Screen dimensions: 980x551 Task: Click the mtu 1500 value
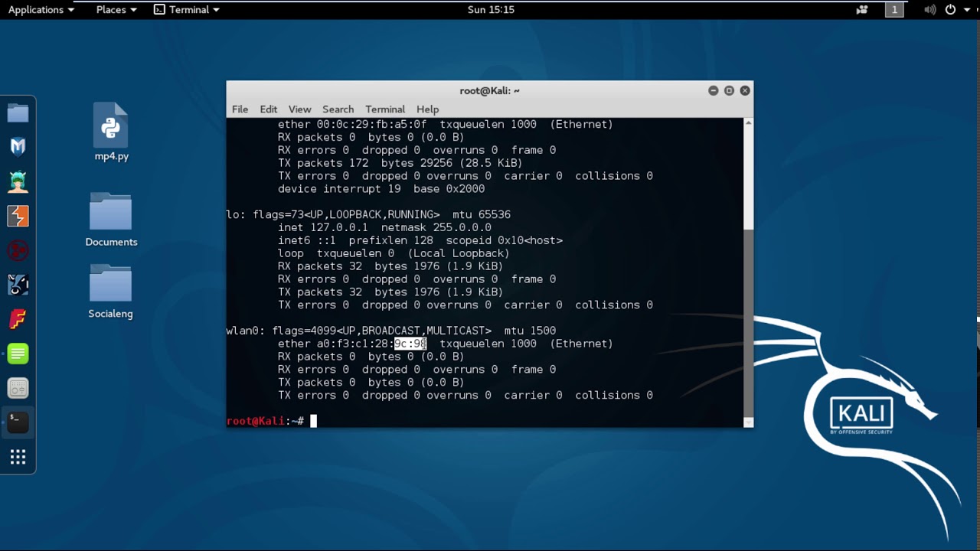click(530, 331)
